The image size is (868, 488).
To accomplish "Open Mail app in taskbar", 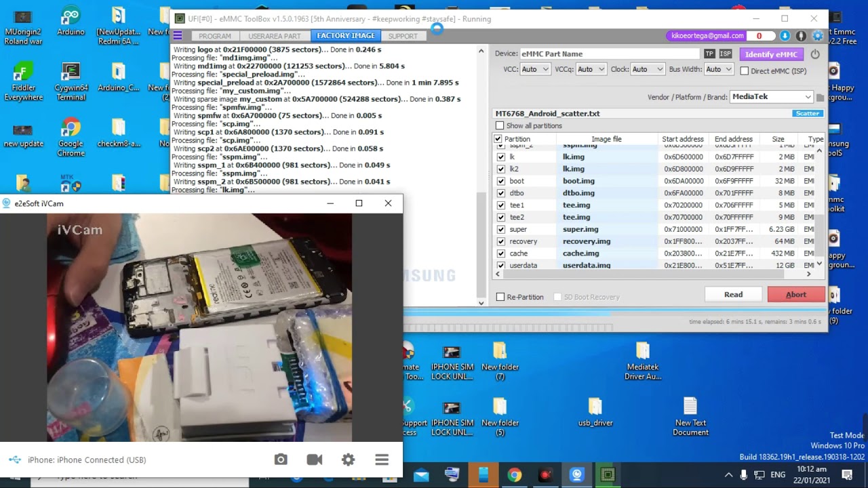I will (421, 475).
